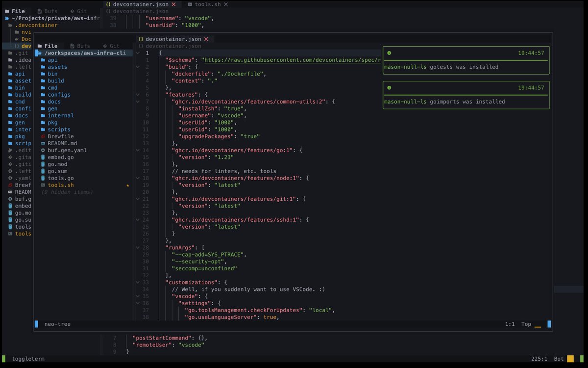
Task: Click the Go file icon beside embed.go
Action: point(43,157)
